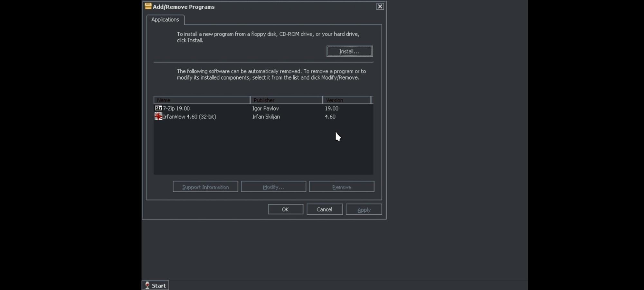644x290 pixels.
Task: Click the publisher Igor Pavlov
Action: coord(265,109)
